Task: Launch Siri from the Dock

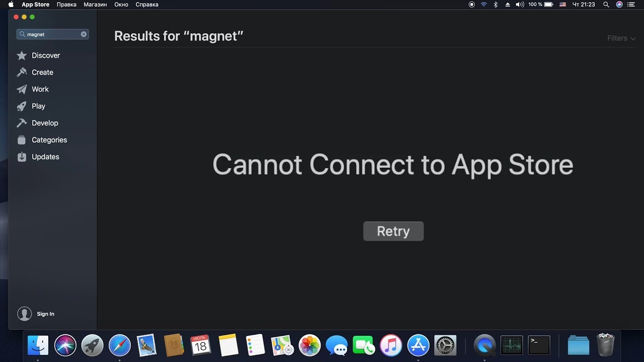Action: click(65, 345)
